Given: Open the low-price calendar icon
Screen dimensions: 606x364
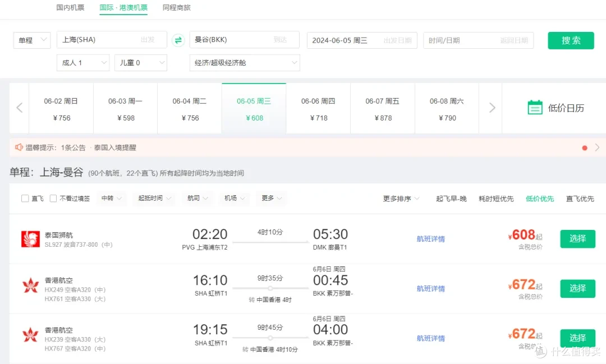Looking at the screenshot, I should [x=535, y=108].
